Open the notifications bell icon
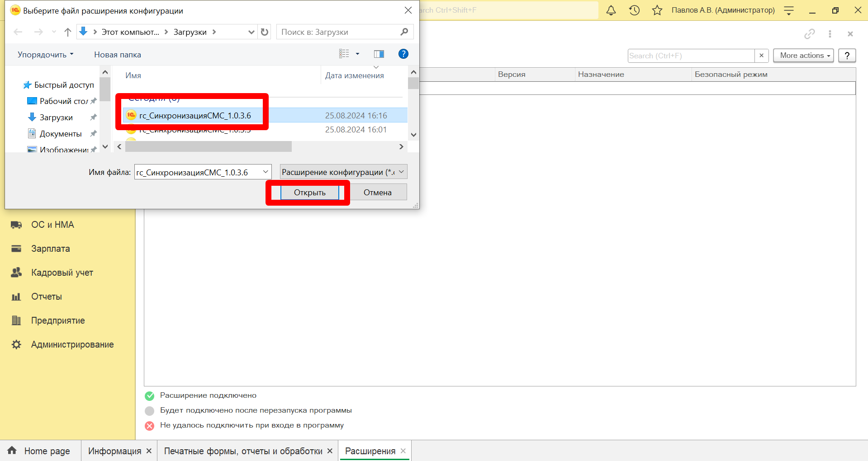 coord(611,10)
